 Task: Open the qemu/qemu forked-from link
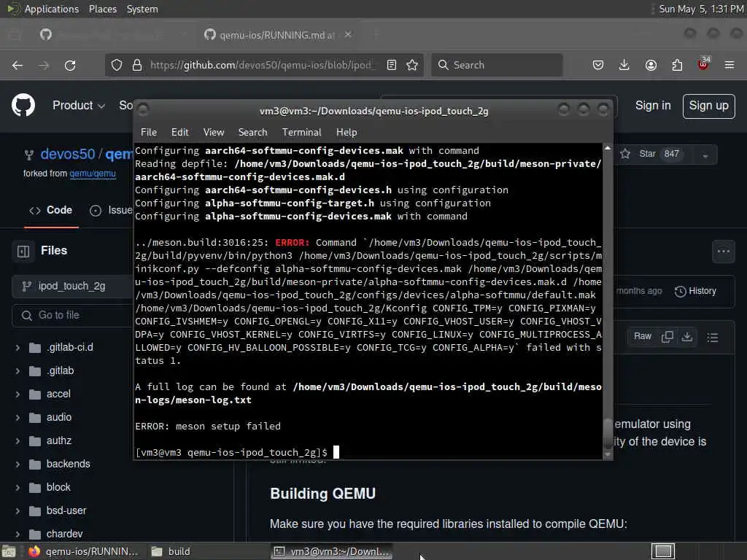(x=93, y=174)
